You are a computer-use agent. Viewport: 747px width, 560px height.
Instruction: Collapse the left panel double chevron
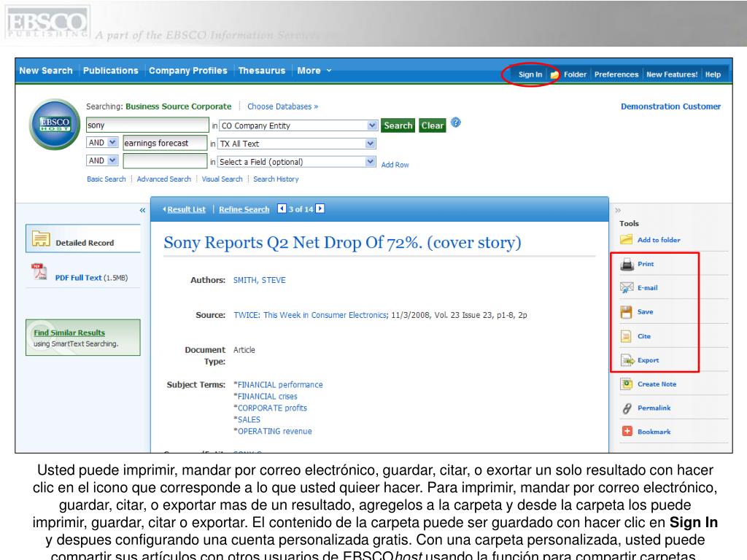point(142,210)
